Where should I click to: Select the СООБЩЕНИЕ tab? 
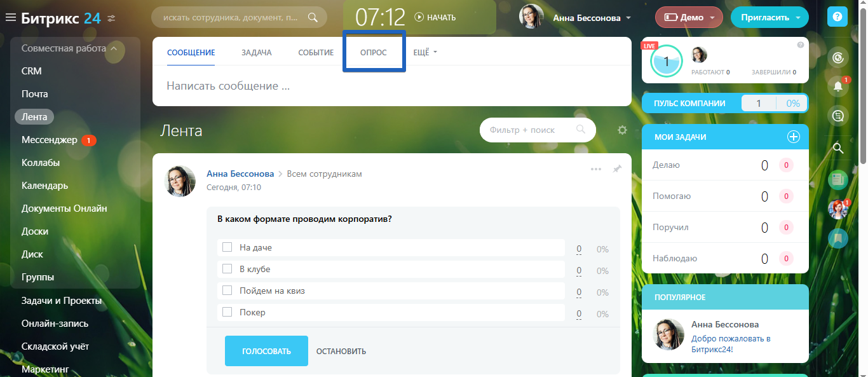(191, 52)
